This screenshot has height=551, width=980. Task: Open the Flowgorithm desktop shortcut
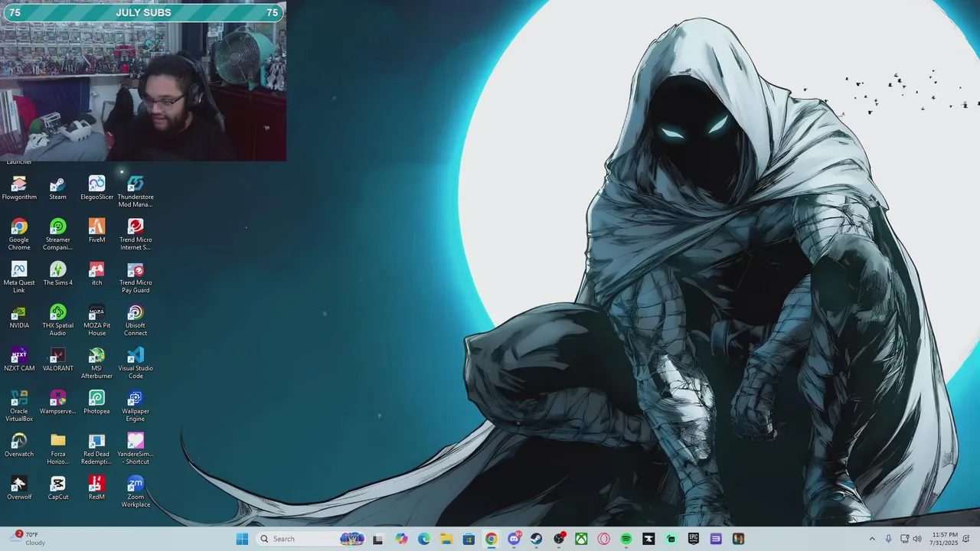(x=19, y=187)
